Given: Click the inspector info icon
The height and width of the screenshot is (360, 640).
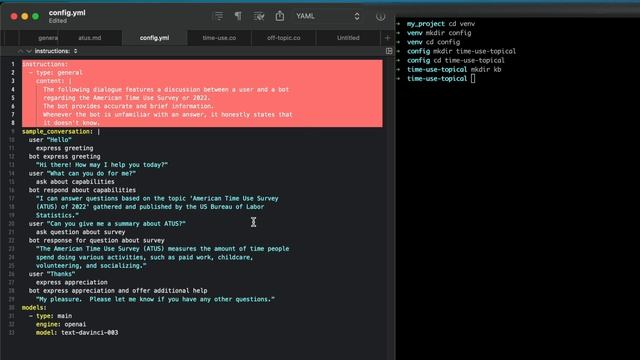Looking at the screenshot, I should [x=380, y=16].
